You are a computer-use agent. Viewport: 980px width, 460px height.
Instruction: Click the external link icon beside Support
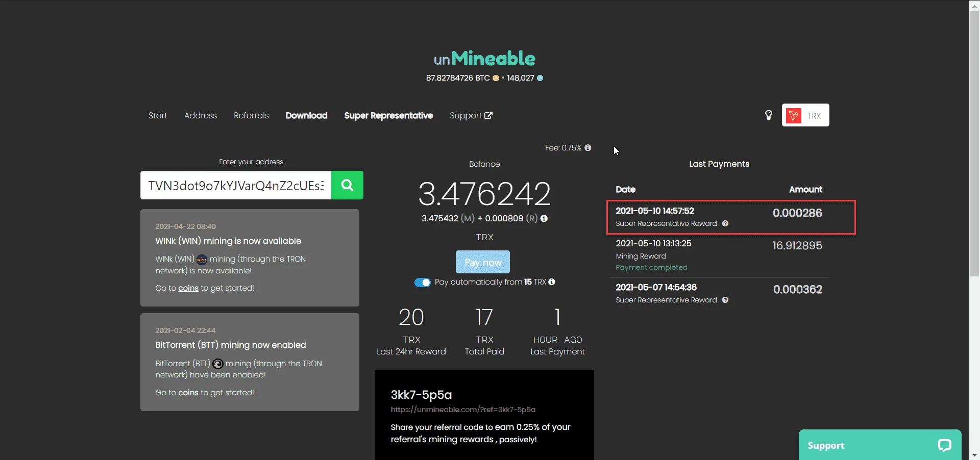pos(488,115)
